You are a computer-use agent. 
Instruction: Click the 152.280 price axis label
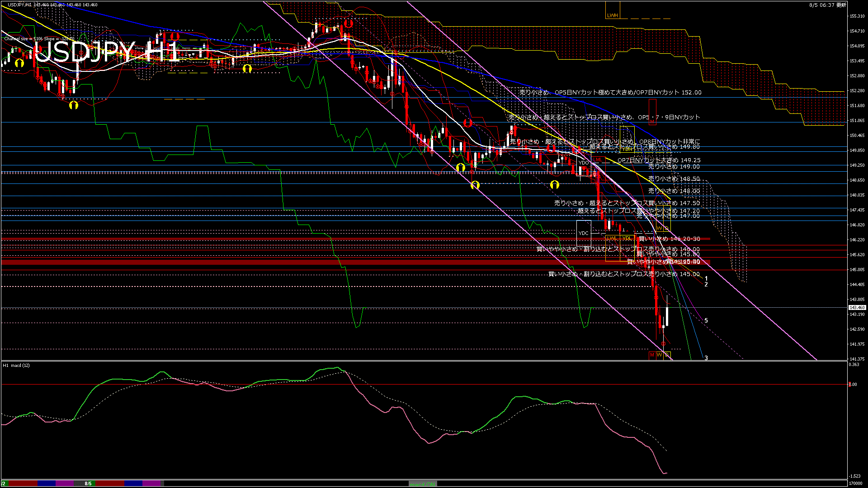[857, 91]
